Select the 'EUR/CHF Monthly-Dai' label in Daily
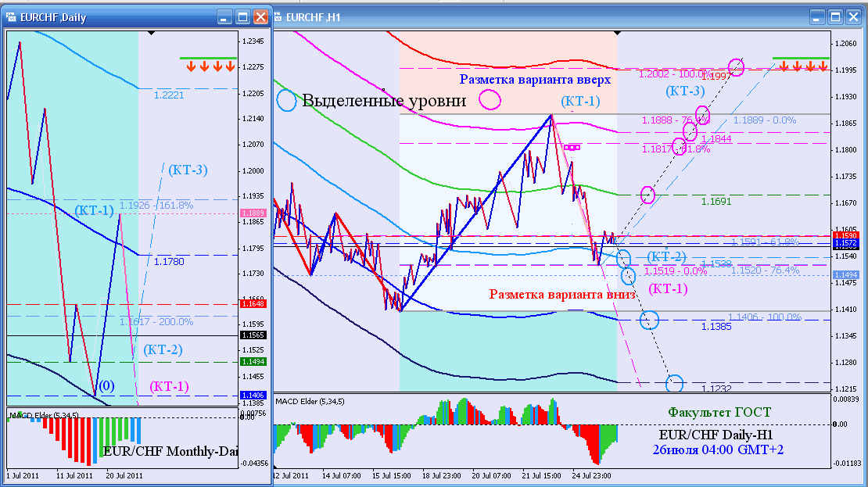Image resolution: width=868 pixels, height=487 pixels. click(x=170, y=451)
